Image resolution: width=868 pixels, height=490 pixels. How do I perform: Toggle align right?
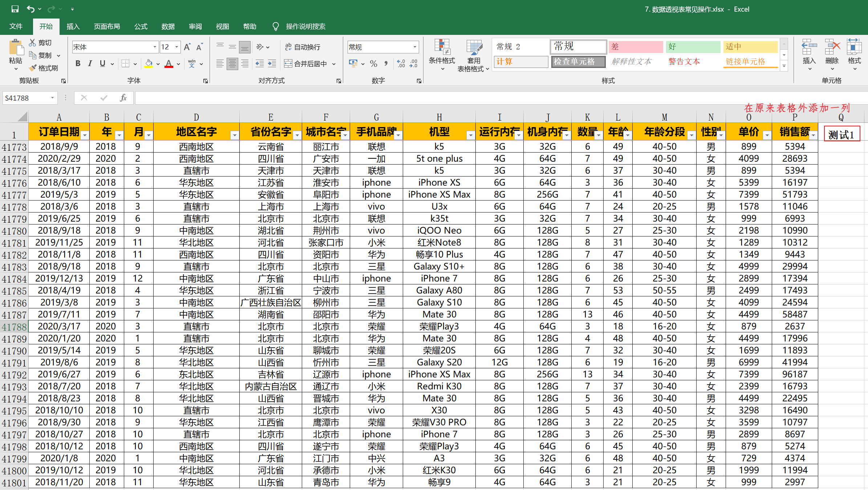(x=245, y=64)
